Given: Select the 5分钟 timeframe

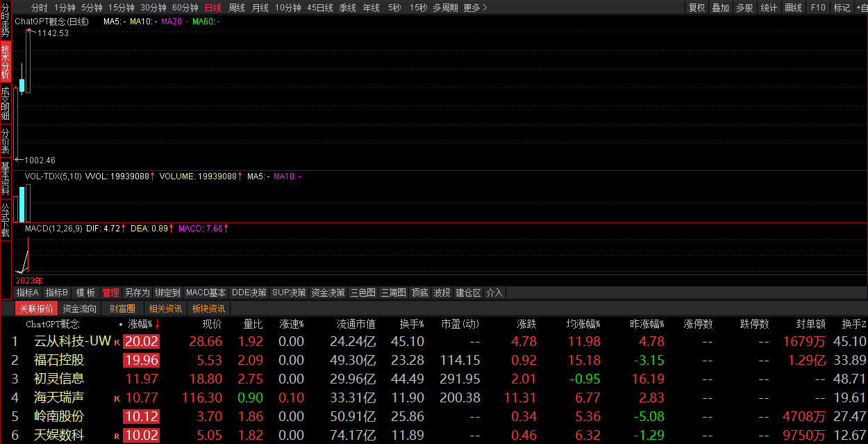Looking at the screenshot, I should pyautogui.click(x=92, y=8).
